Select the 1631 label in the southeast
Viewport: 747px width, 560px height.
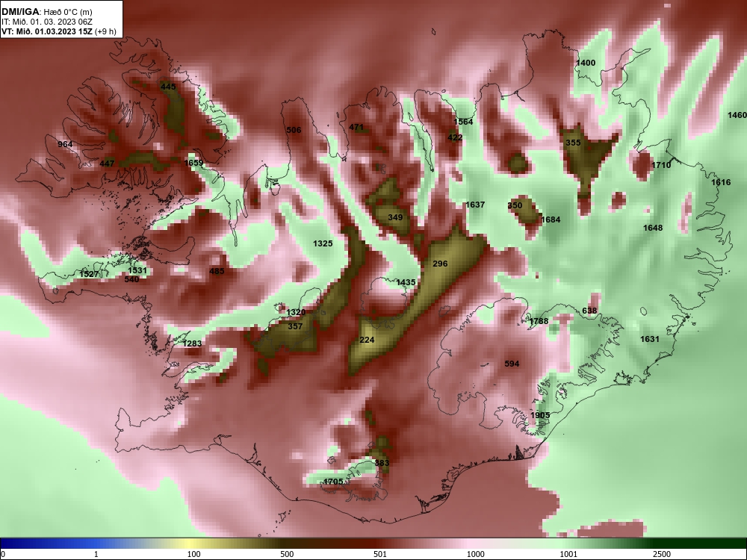(649, 339)
